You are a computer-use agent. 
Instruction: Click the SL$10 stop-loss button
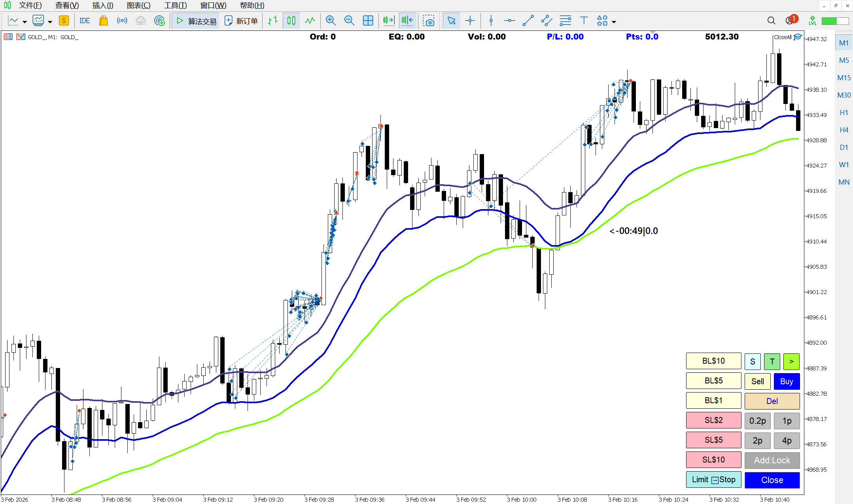[713, 460]
